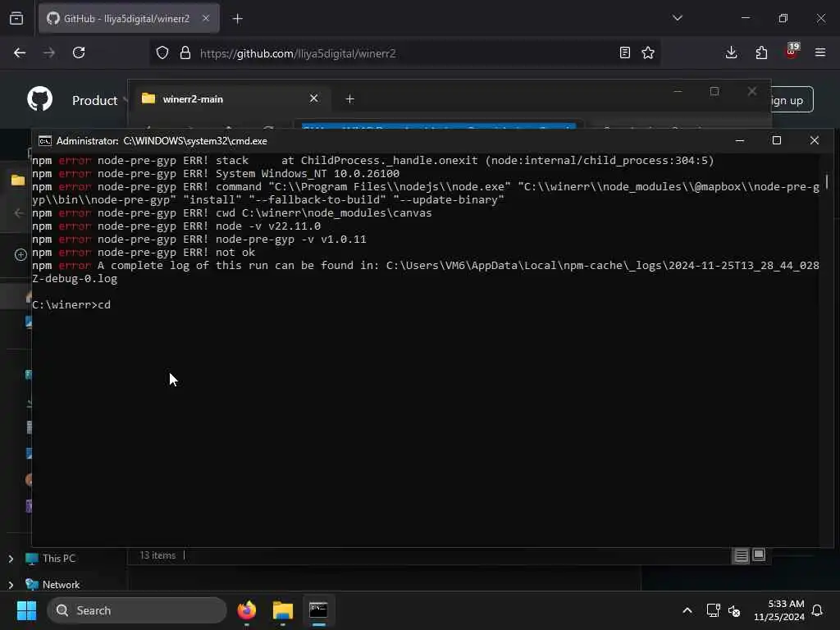The image size is (840, 630).
Task: Open the muted volume tray icon
Action: coord(734,610)
